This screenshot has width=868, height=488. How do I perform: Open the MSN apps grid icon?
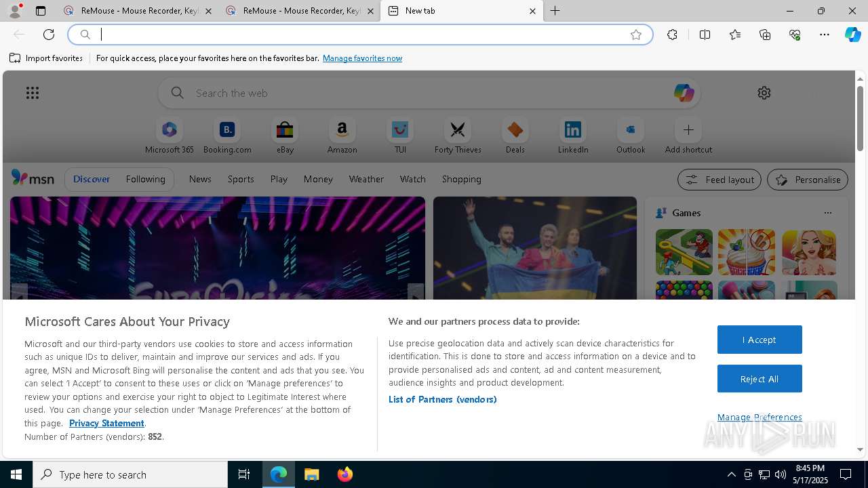[33, 93]
